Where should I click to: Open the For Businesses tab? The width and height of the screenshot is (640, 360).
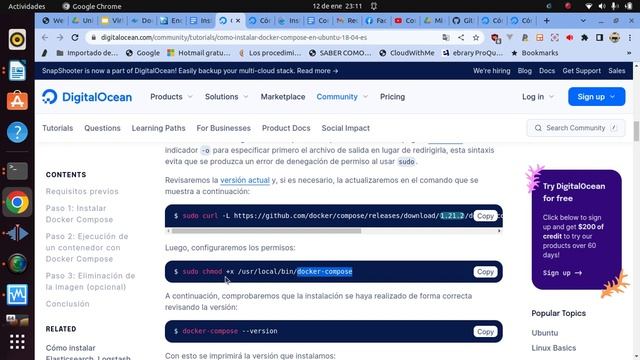[224, 128]
